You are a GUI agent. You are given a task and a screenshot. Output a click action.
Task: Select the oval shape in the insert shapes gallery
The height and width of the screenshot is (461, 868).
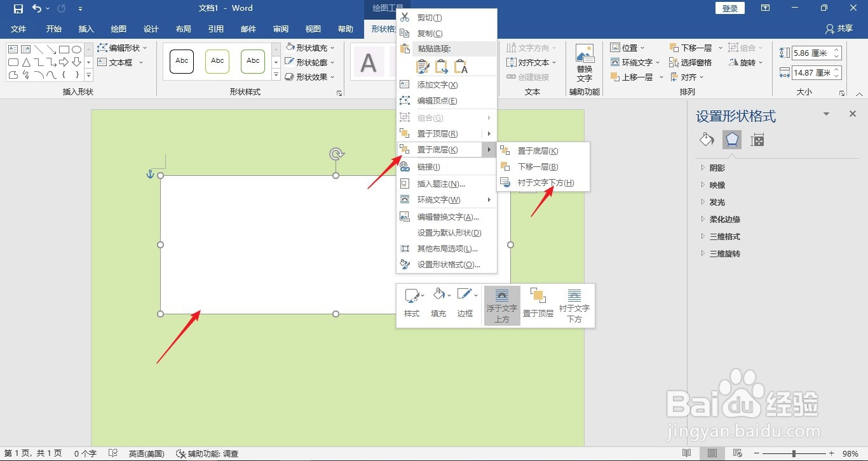pos(76,49)
